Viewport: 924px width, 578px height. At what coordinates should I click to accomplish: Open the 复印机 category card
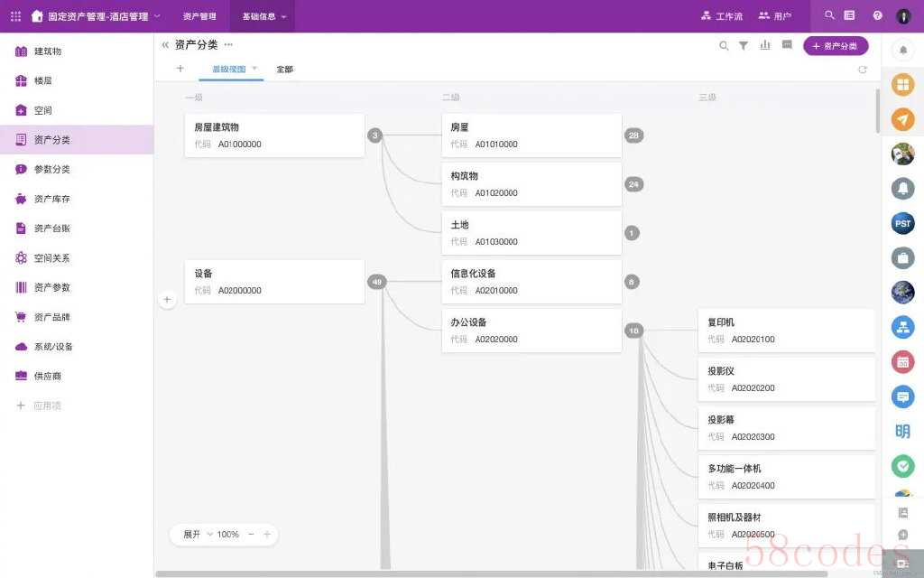click(x=785, y=331)
